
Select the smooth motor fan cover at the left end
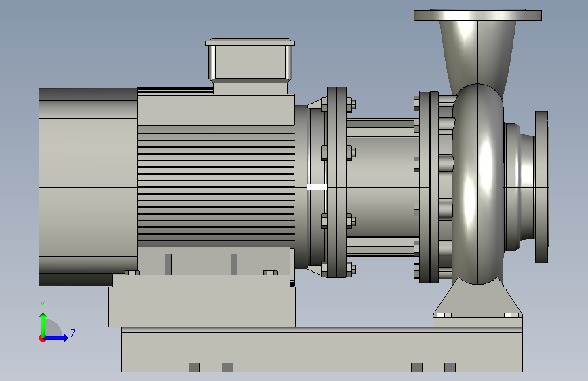click(x=87, y=187)
